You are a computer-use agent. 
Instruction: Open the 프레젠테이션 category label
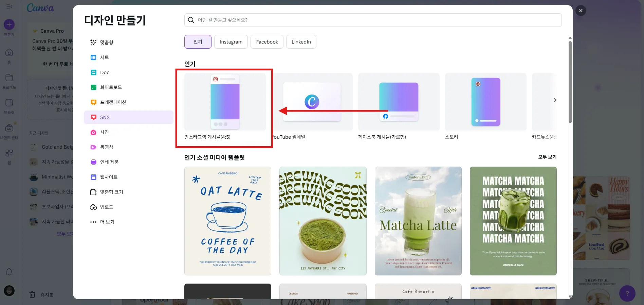113,102
